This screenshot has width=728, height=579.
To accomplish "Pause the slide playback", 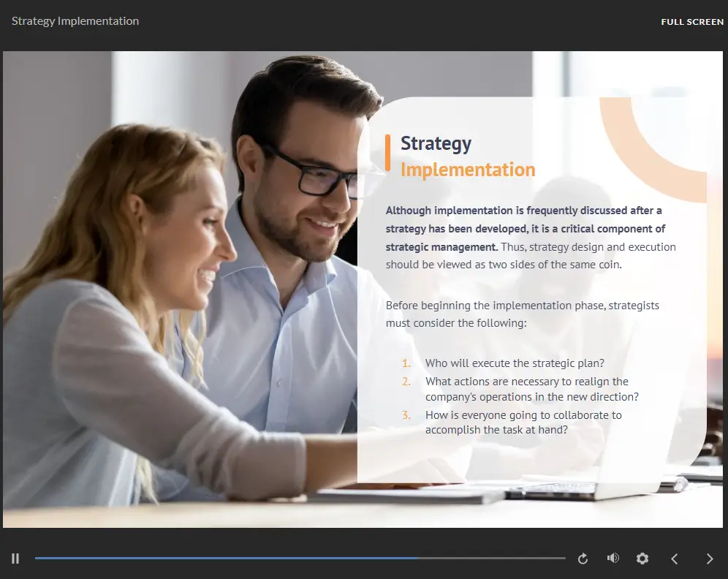I will pyautogui.click(x=15, y=559).
